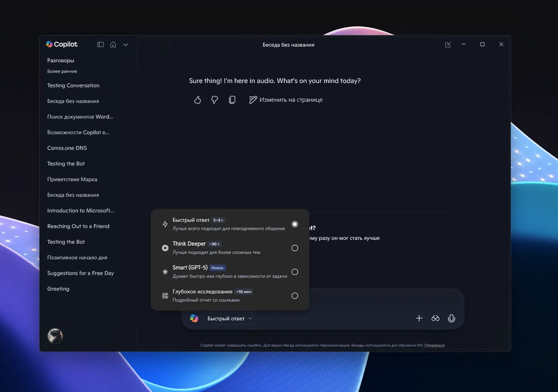
Task: Add attachment with the plus icon
Action: tap(419, 318)
